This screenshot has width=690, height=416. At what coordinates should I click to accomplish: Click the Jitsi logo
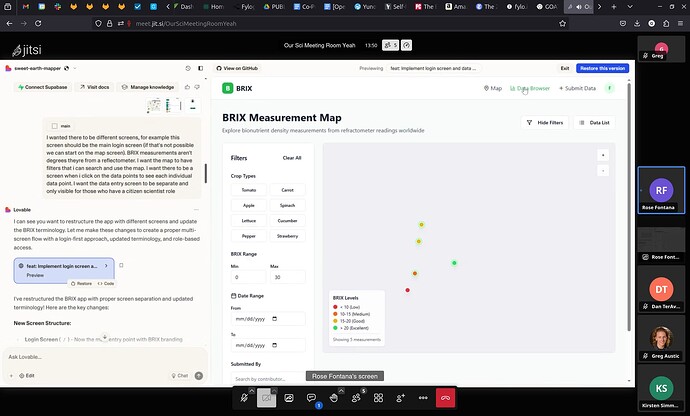pos(27,50)
